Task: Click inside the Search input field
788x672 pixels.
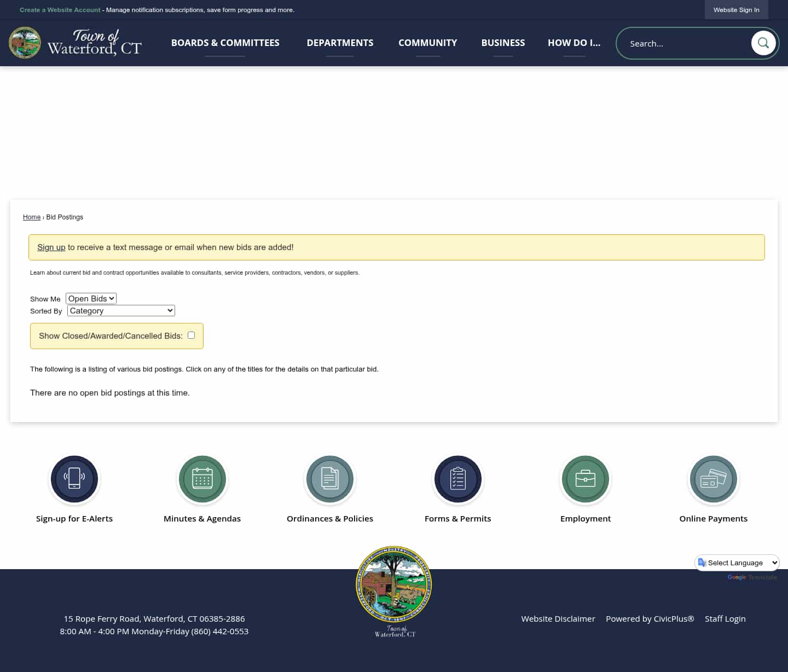Action: coord(684,43)
